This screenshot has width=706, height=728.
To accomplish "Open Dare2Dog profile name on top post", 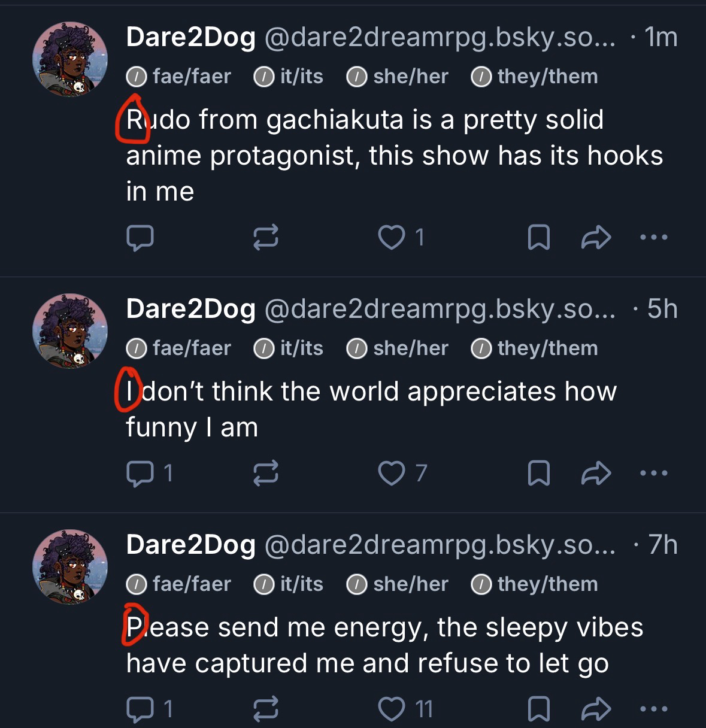I will pyautogui.click(x=191, y=38).
